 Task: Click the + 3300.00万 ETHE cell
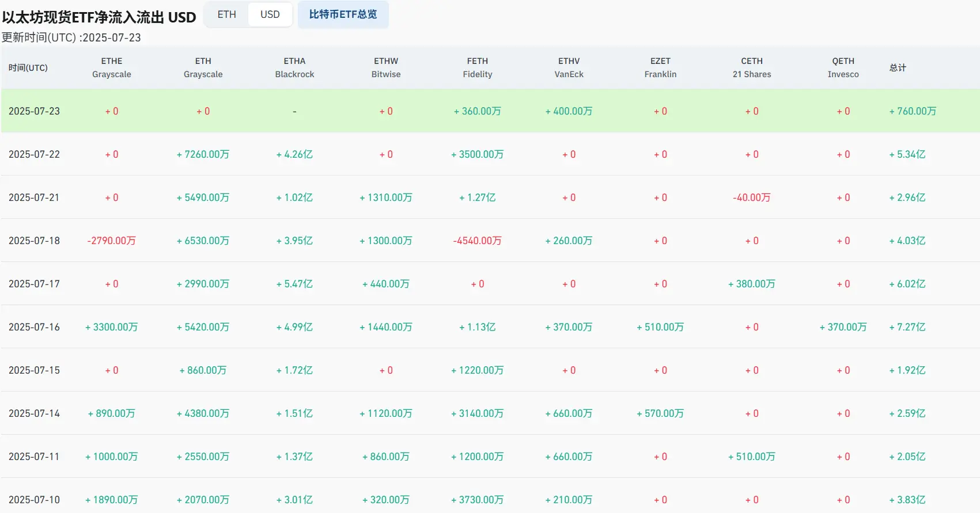(x=112, y=327)
